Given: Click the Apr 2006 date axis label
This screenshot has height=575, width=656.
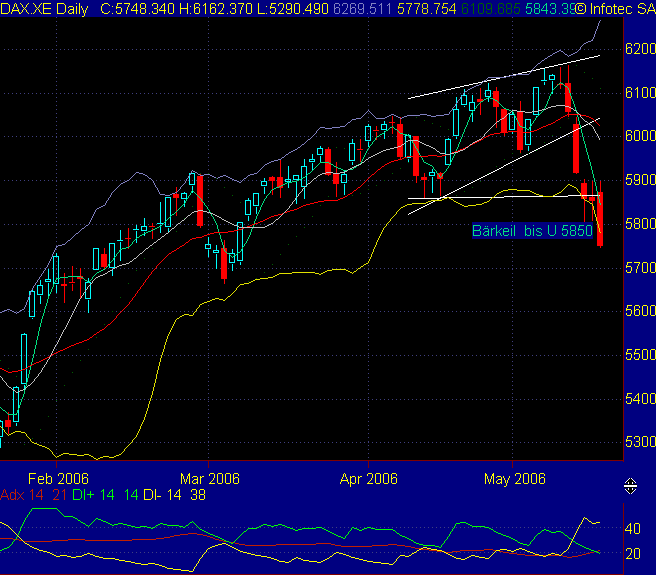Looking at the screenshot, I should (369, 479).
